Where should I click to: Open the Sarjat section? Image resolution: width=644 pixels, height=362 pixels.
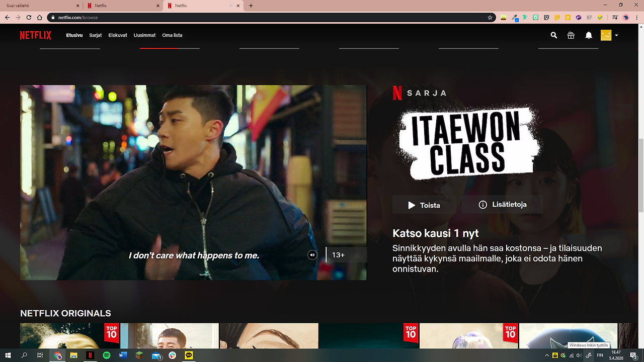(x=96, y=36)
